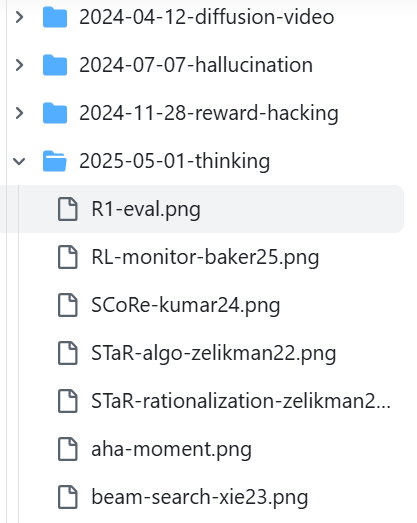The width and height of the screenshot is (417, 523).
Task: Click the folder icon of 2024-07-07-hallucination
Action: [x=55, y=65]
